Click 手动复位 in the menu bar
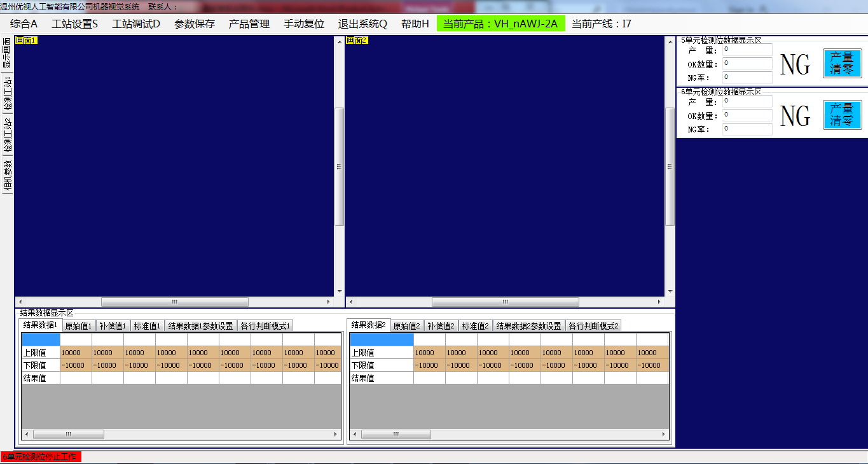The height and width of the screenshot is (464, 868). click(x=304, y=24)
